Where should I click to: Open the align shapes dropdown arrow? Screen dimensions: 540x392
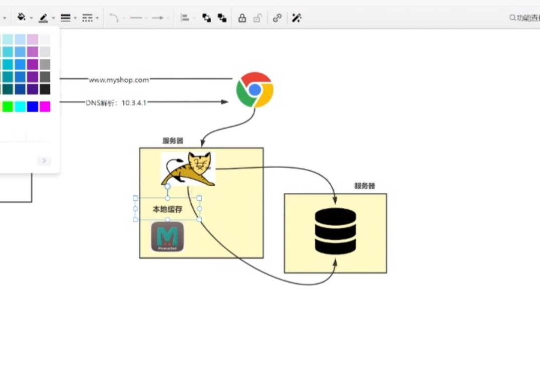[195, 18]
